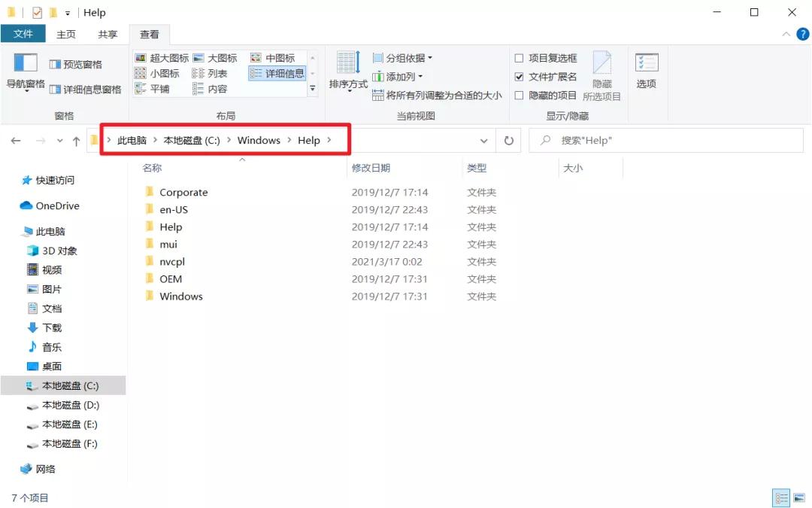Expand the address bar history dropdown
This screenshot has height=508, width=812.
pyautogui.click(x=484, y=140)
